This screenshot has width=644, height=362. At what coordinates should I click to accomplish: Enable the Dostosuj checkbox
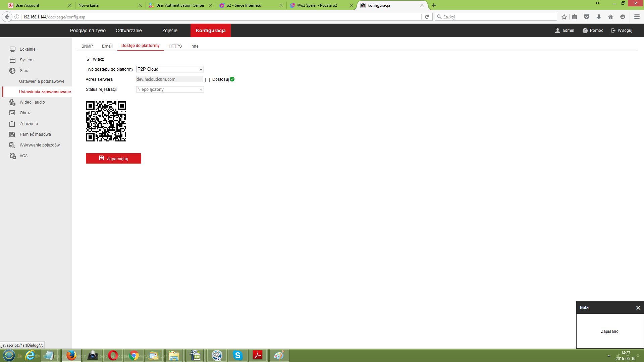pyautogui.click(x=208, y=80)
